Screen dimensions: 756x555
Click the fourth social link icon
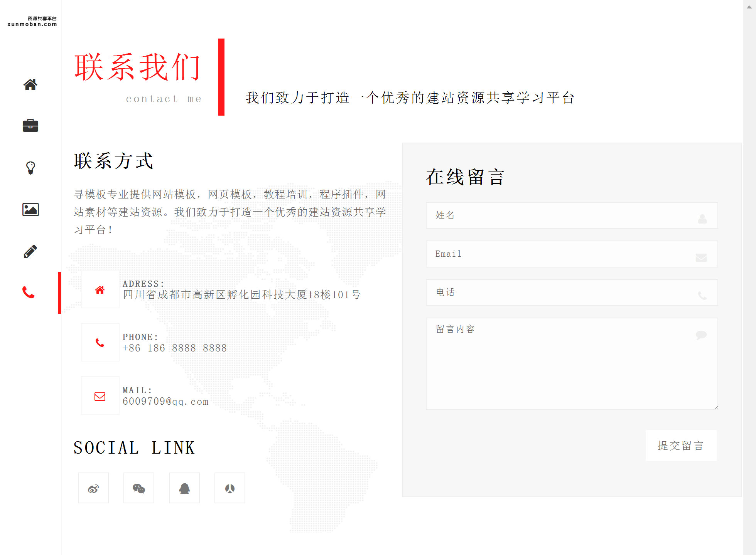pos(230,488)
